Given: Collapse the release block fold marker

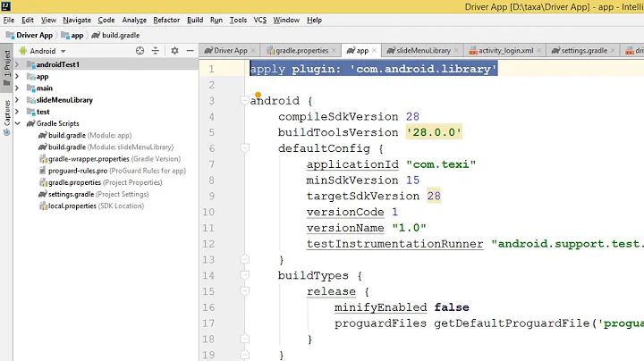Looking at the screenshot, I should click(245, 290).
